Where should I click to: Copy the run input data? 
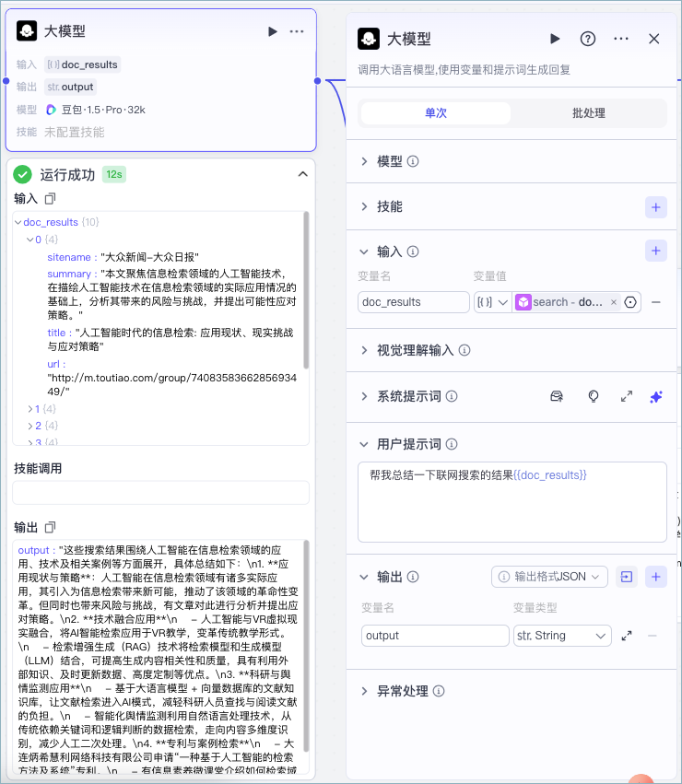pos(50,198)
